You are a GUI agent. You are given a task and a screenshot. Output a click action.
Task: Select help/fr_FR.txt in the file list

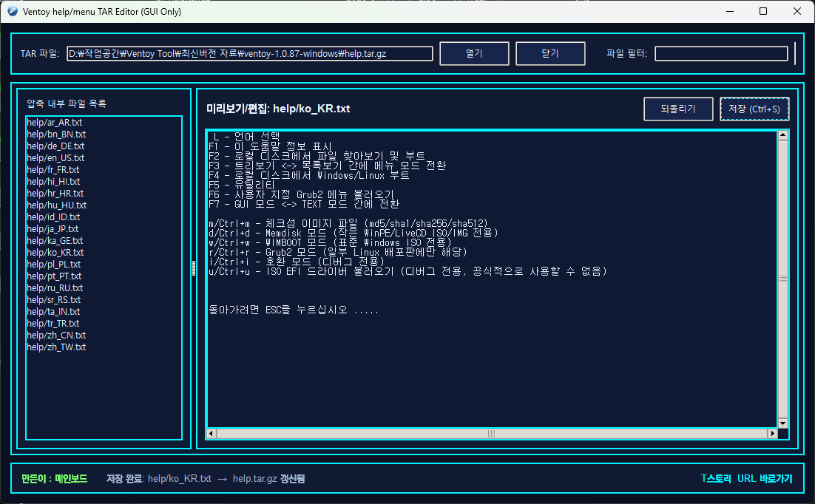(x=53, y=170)
